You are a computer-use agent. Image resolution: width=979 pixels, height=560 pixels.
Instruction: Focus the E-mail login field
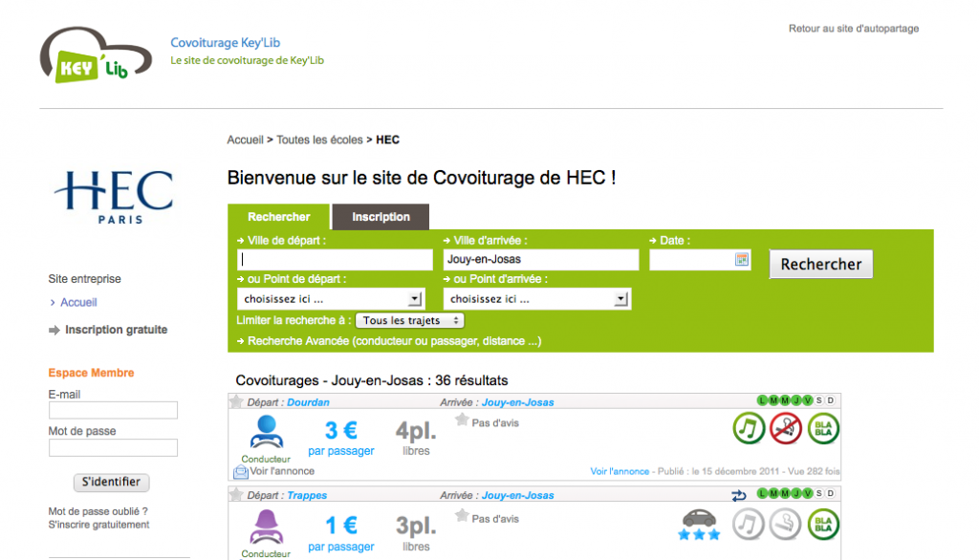(x=113, y=410)
